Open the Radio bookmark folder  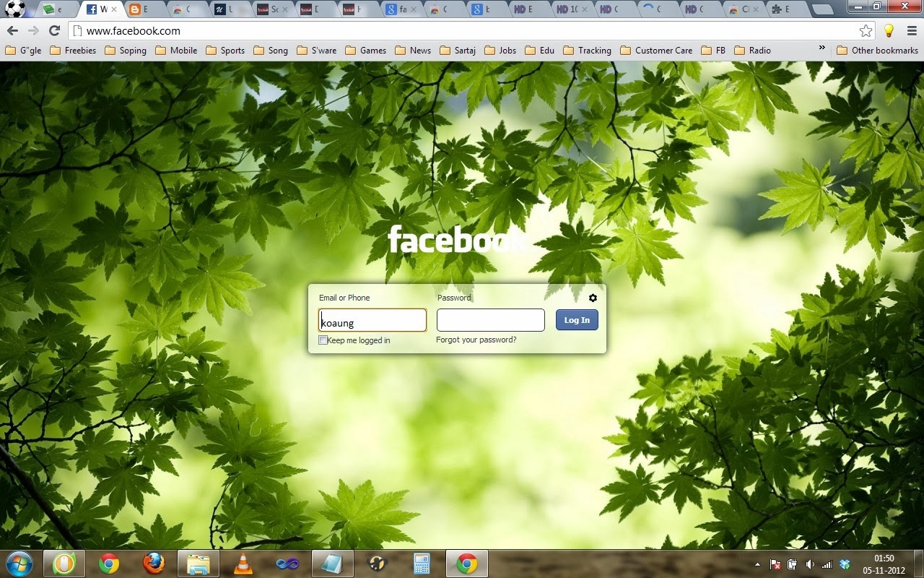coord(753,51)
